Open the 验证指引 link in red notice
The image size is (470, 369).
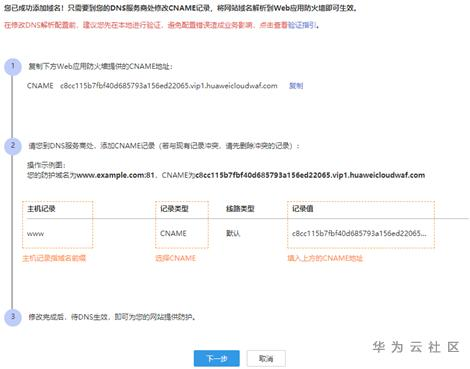pos(302,25)
